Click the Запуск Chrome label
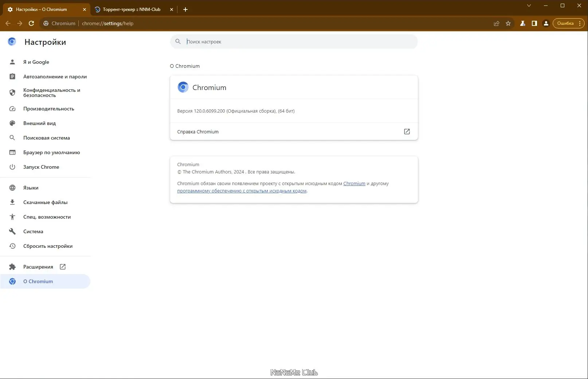The image size is (588, 379). (x=41, y=167)
